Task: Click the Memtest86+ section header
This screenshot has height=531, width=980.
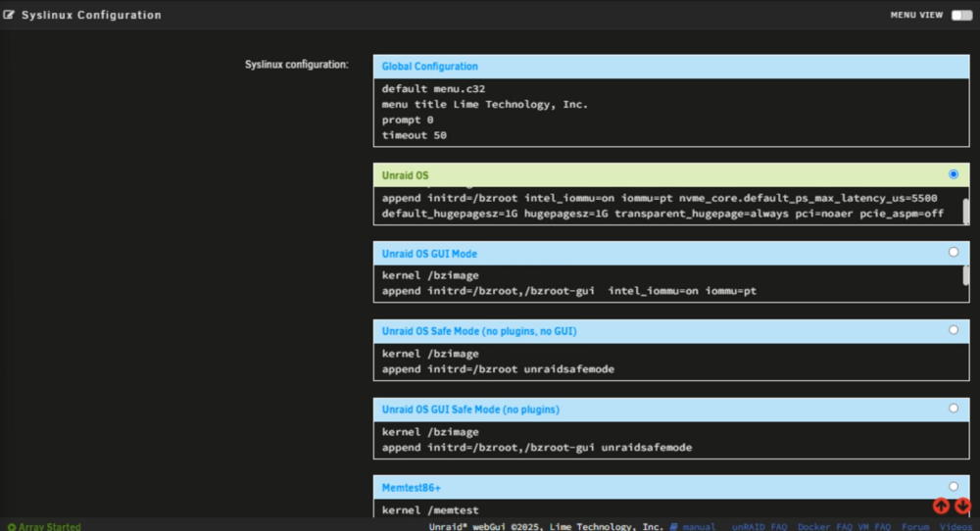Action: click(671, 487)
